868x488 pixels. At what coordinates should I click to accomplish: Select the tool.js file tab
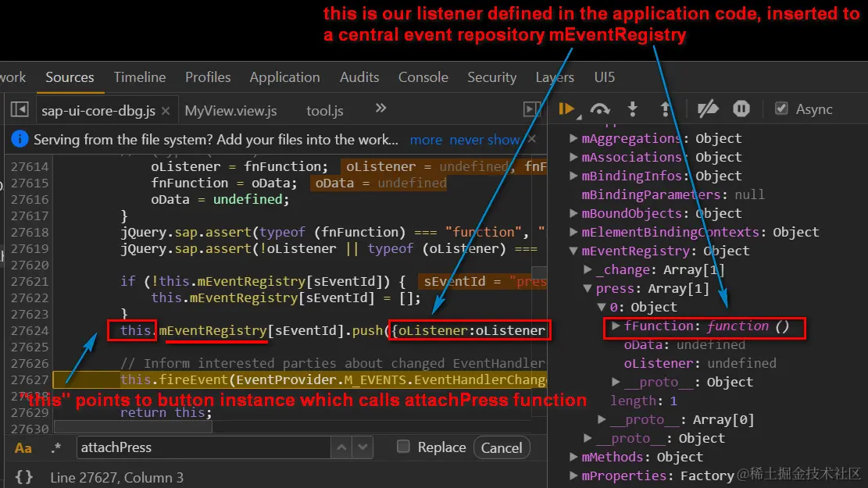325,111
